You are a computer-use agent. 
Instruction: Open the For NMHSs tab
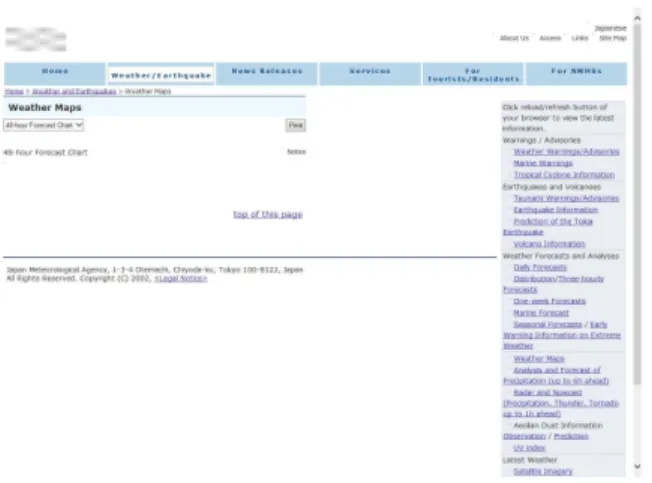tap(576, 74)
